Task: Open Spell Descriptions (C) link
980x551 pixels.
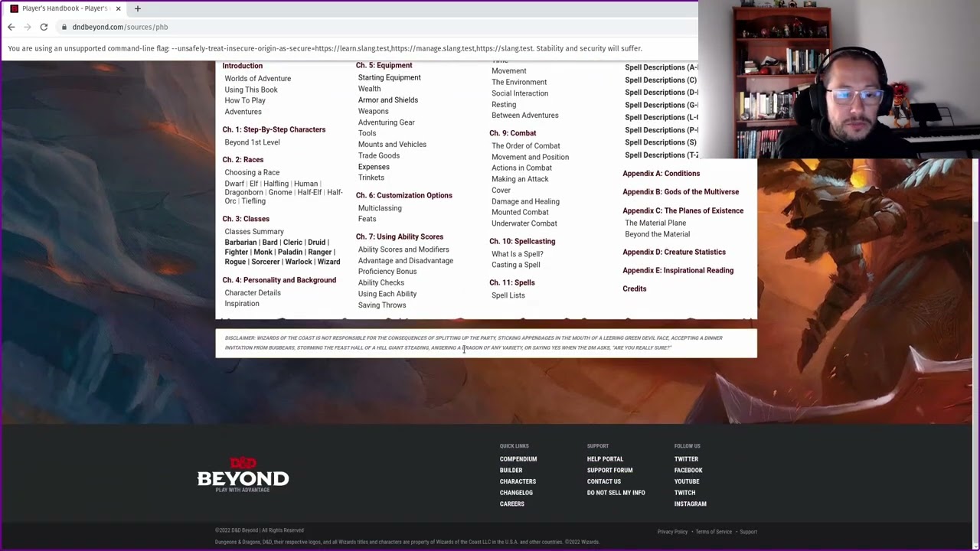Action: (x=661, y=80)
